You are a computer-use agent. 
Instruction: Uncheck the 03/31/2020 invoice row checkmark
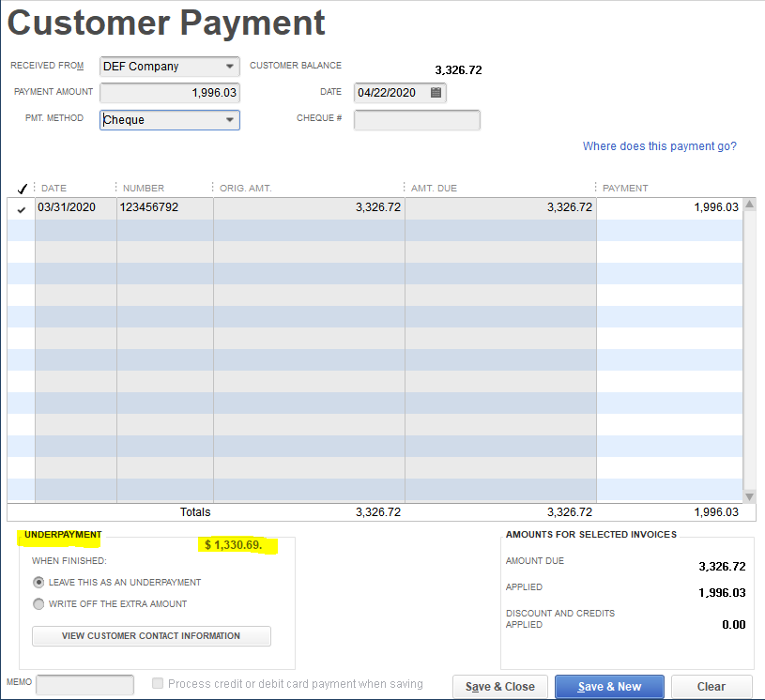(22, 208)
